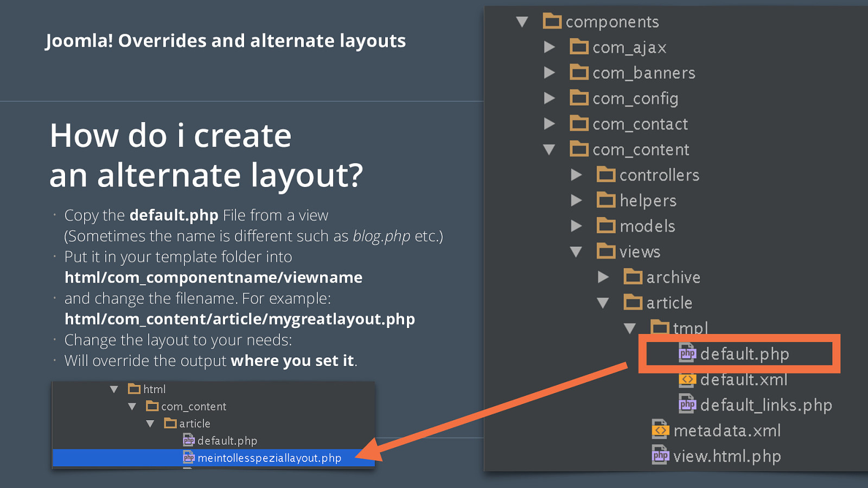Select default_links.php file

pos(766,405)
